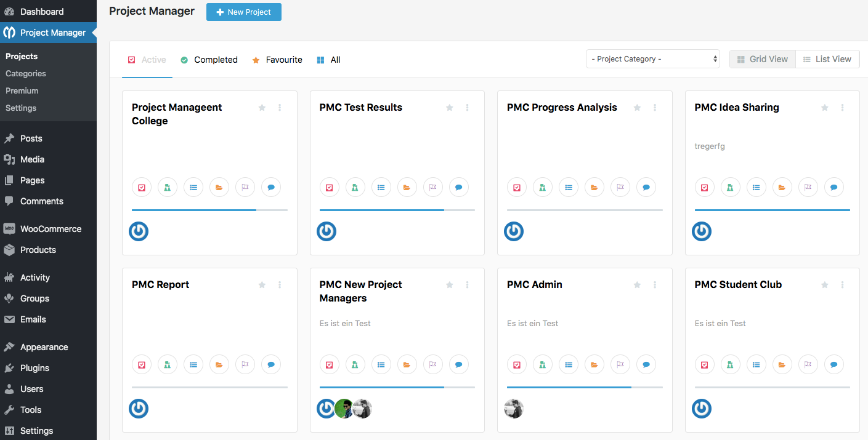
Task: Open discussions icon in PMC Student Club card
Action: tap(834, 365)
